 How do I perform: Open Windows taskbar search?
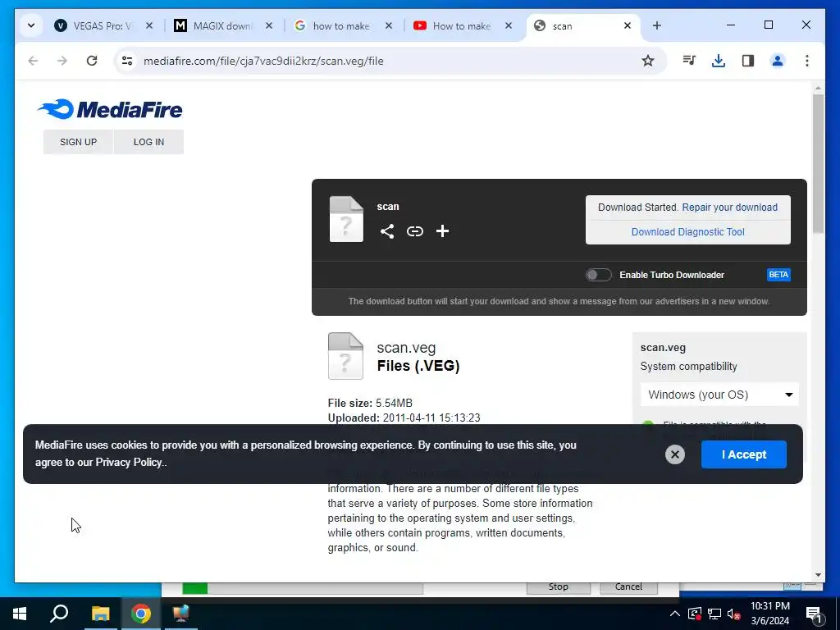point(59,614)
